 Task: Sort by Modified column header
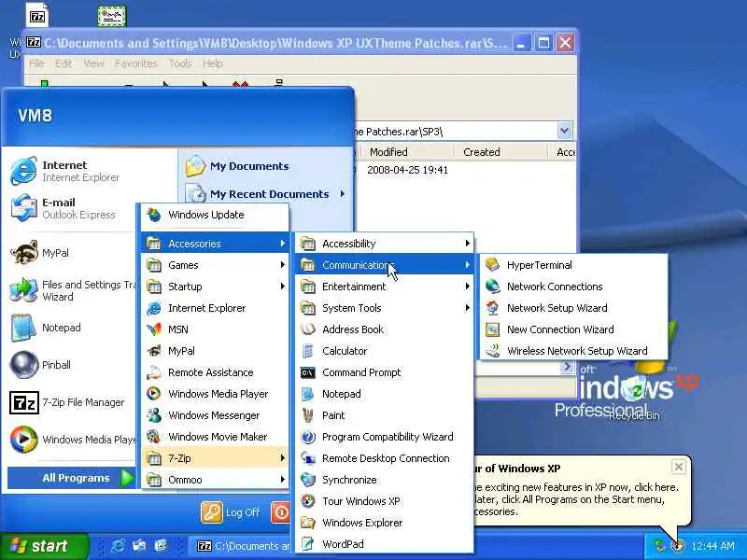click(405, 152)
